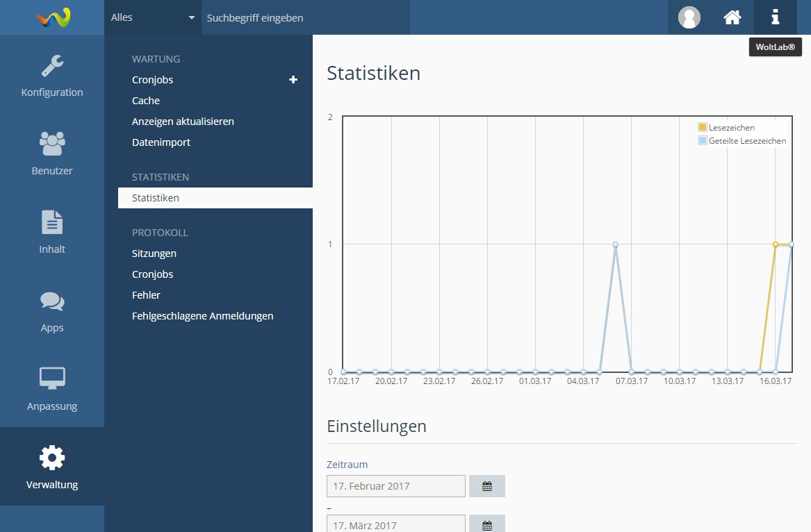Open the Apps chat bubbles section
This screenshot has height=532, width=811.
(52, 310)
